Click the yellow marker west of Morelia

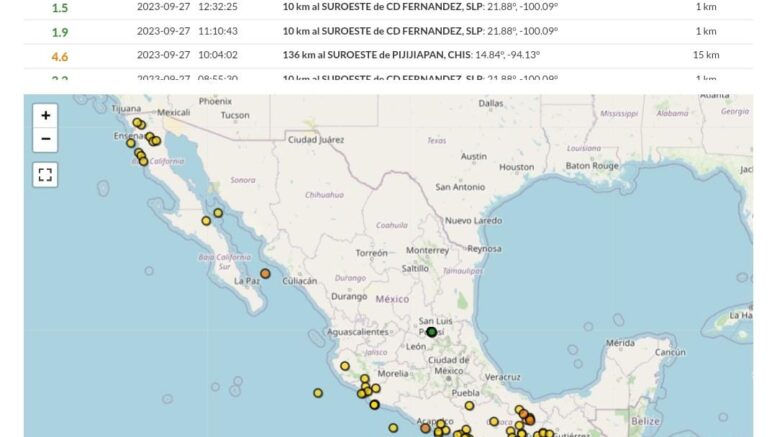[x=345, y=366]
